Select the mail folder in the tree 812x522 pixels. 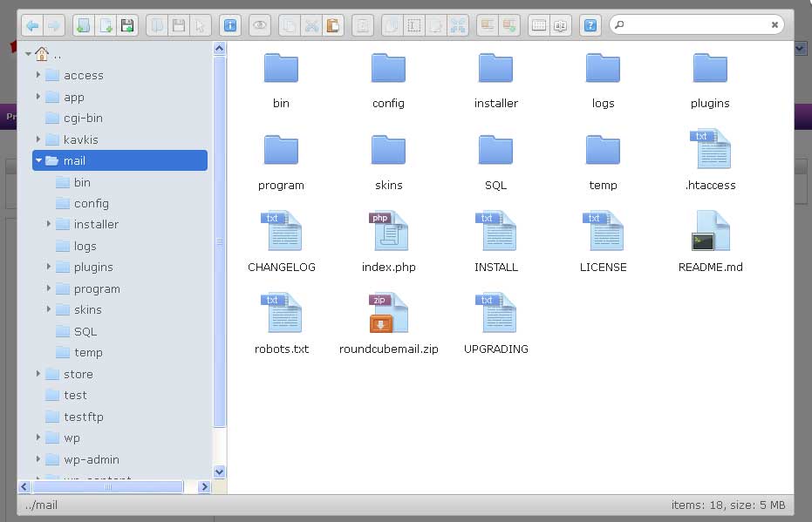tap(119, 161)
